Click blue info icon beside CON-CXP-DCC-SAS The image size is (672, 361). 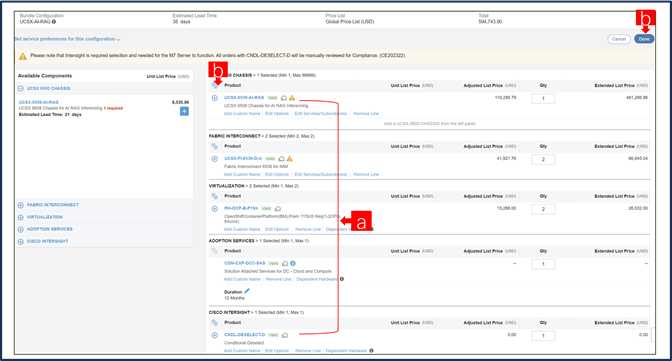pos(293,263)
